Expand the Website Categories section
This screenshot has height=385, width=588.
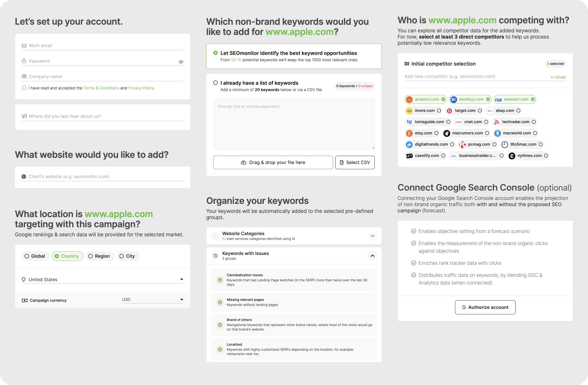click(373, 236)
